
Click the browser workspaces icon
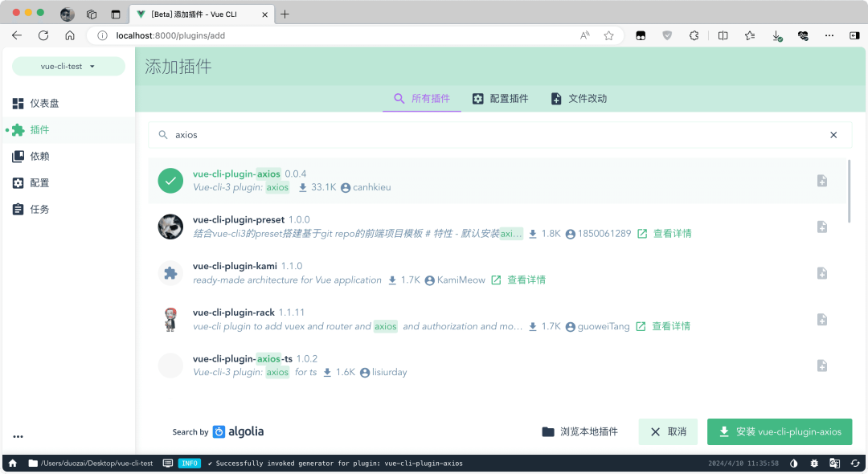92,14
